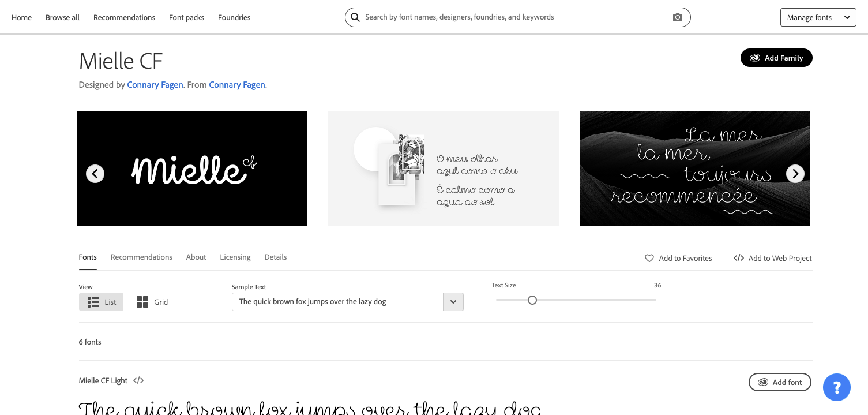Switch to Grid view
868x415 pixels.
[152, 302]
